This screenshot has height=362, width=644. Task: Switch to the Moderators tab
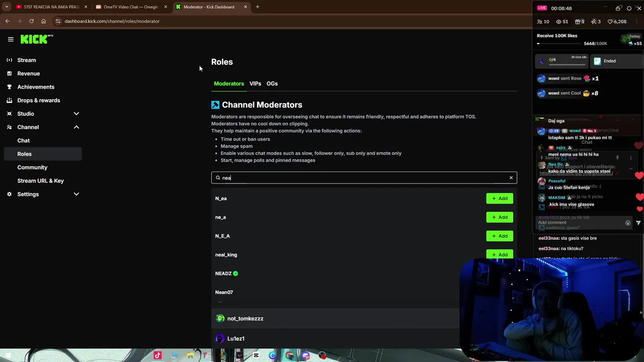(229, 83)
